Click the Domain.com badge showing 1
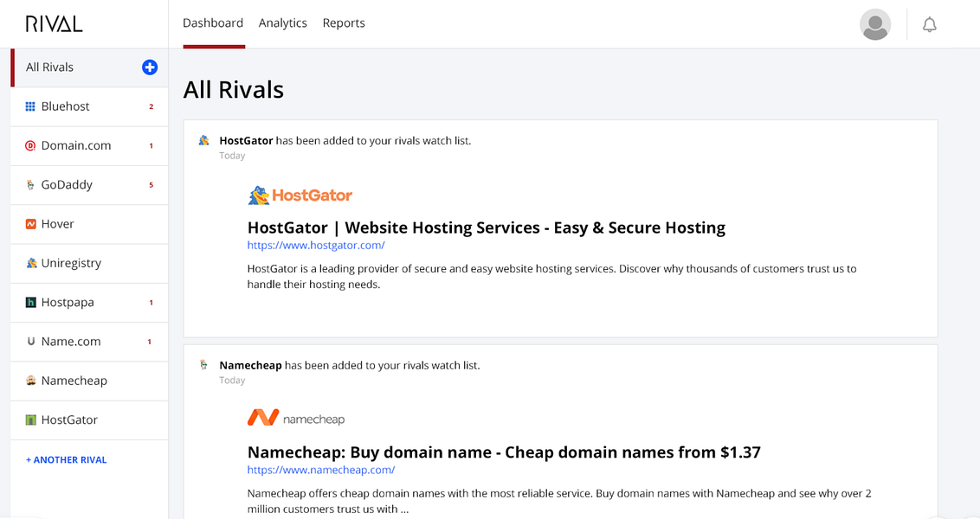Screen dimensions: 980x519 point(152,146)
